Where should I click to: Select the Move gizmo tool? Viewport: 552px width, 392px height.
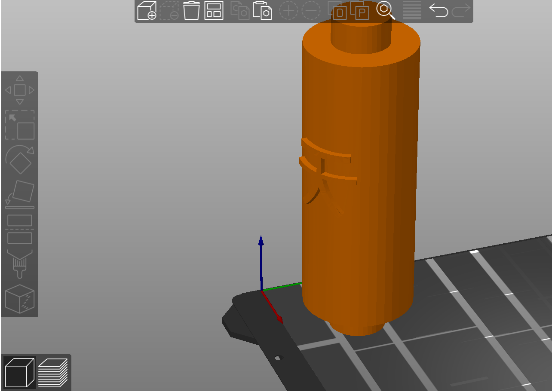tap(20, 90)
